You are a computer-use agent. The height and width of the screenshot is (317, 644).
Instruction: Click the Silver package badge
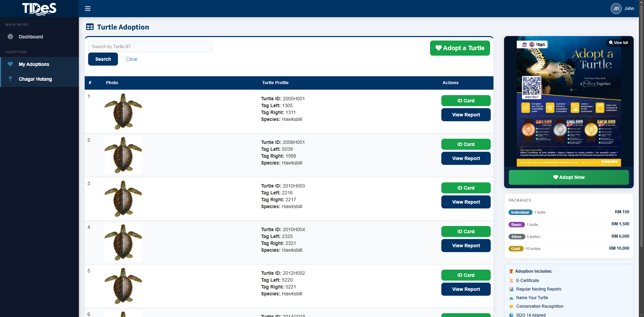(516, 237)
